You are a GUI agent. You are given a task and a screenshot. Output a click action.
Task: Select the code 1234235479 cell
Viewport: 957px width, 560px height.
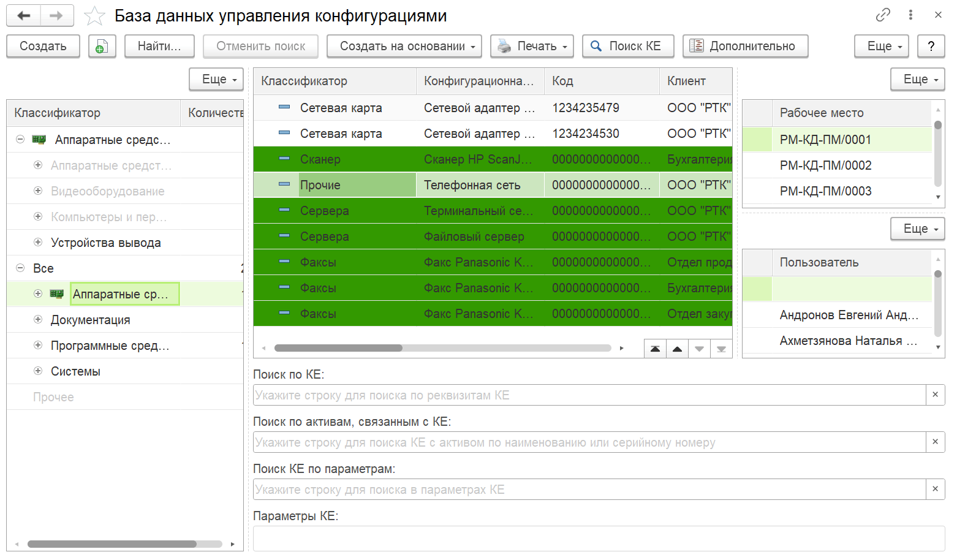602,108
